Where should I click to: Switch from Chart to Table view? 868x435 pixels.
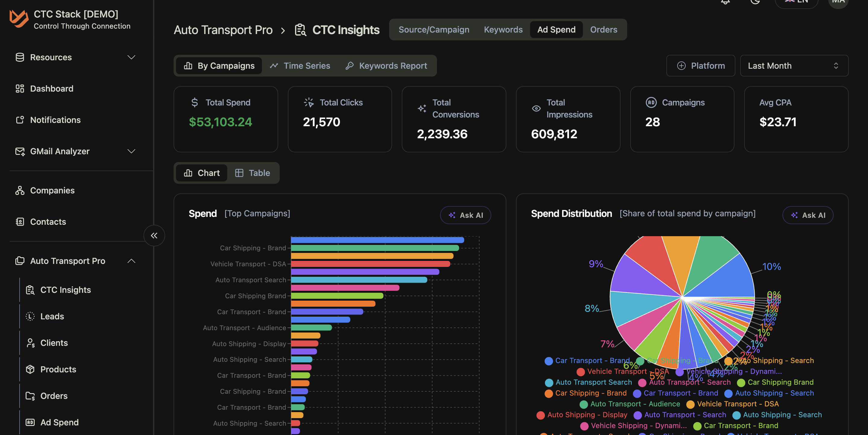(x=253, y=173)
